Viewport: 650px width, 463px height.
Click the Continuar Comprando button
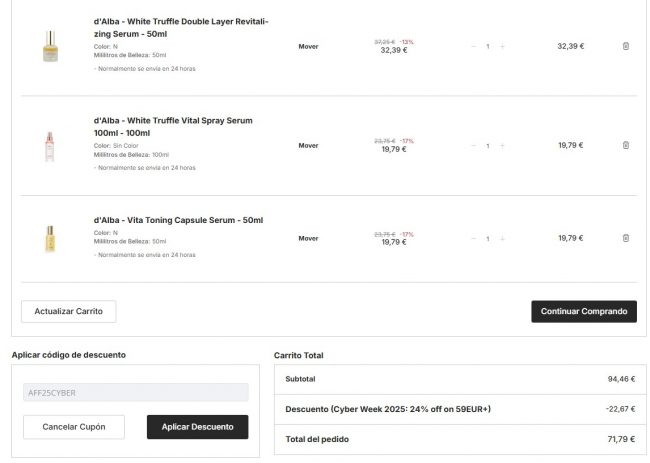583,311
